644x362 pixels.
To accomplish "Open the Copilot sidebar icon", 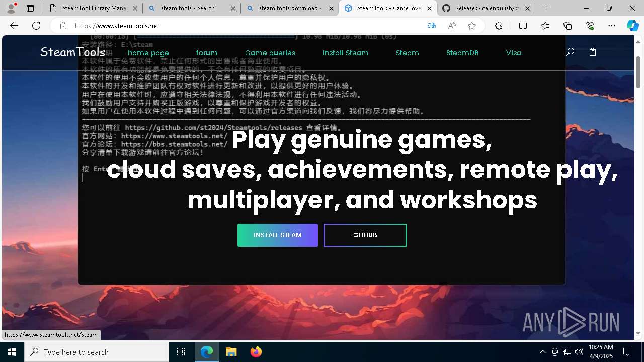I will coord(632,26).
